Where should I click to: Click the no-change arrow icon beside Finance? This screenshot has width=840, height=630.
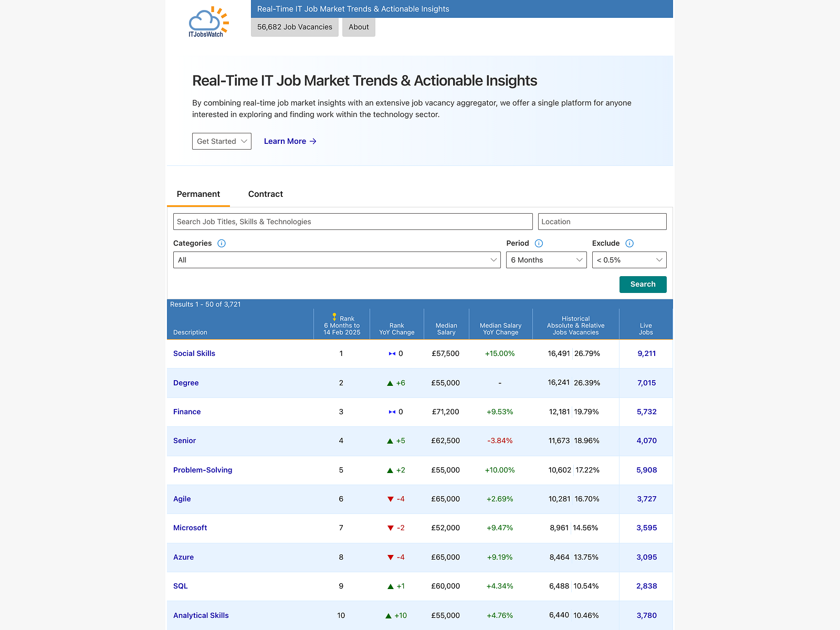[x=392, y=412]
